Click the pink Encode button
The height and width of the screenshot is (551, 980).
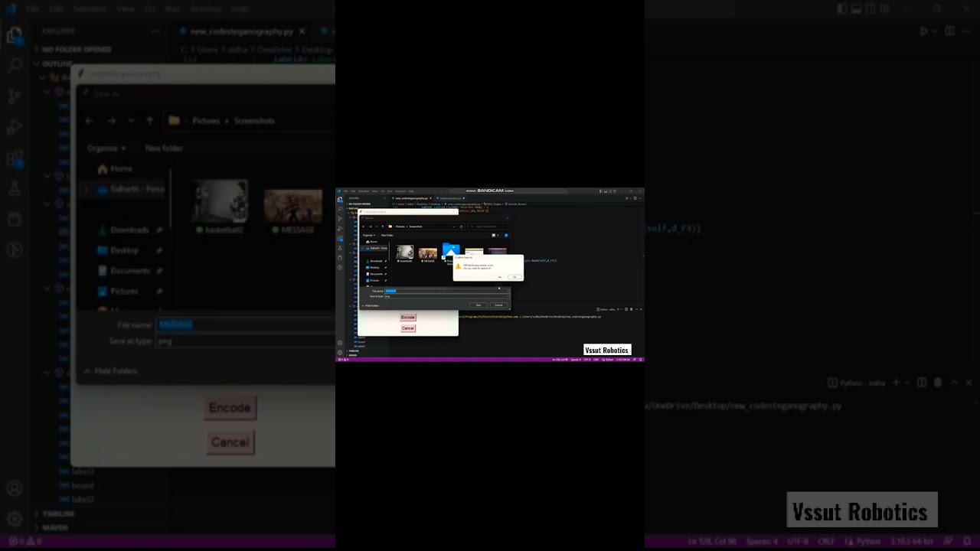pyautogui.click(x=408, y=318)
